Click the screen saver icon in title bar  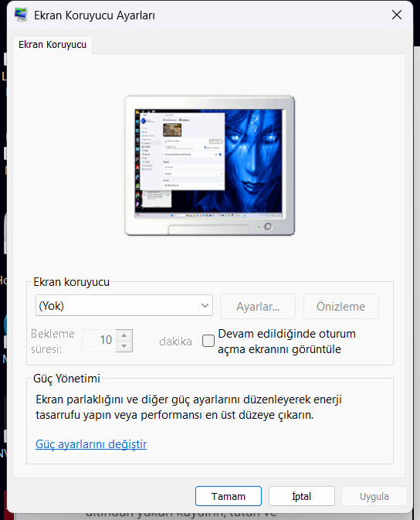[21, 15]
